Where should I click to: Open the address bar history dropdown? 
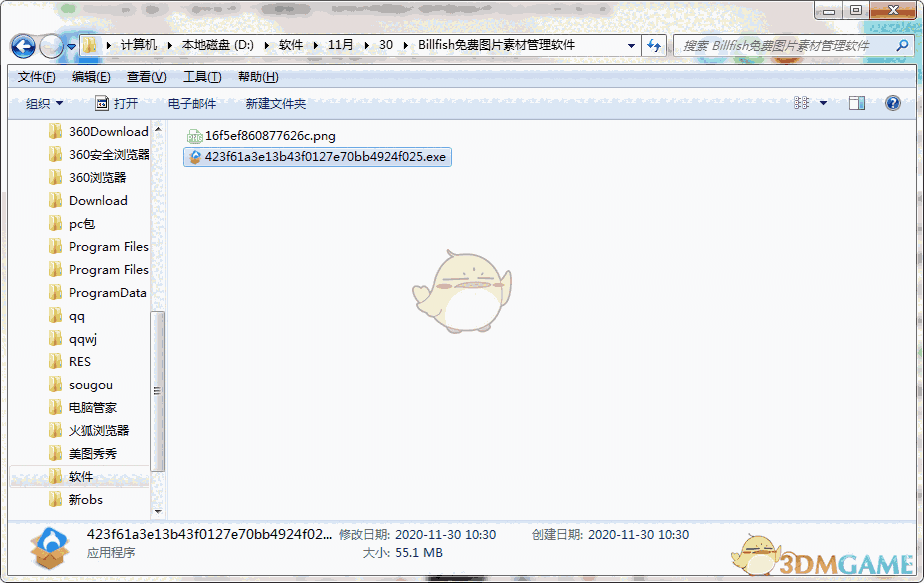(631, 45)
